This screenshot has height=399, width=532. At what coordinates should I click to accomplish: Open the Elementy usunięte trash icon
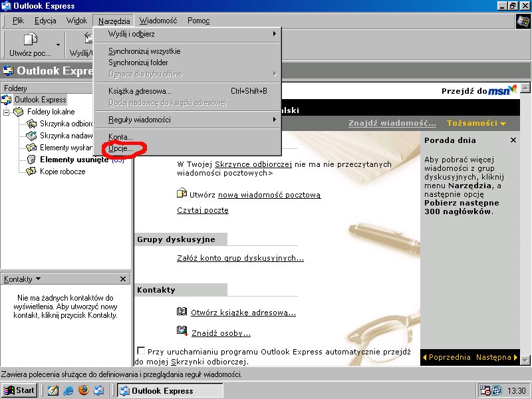(x=31, y=159)
